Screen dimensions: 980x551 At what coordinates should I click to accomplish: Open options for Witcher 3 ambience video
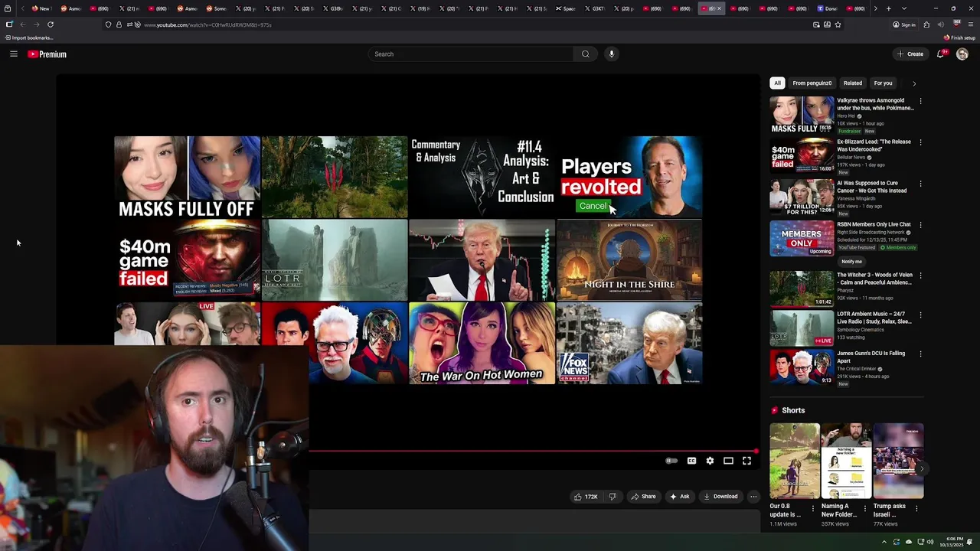(x=920, y=275)
